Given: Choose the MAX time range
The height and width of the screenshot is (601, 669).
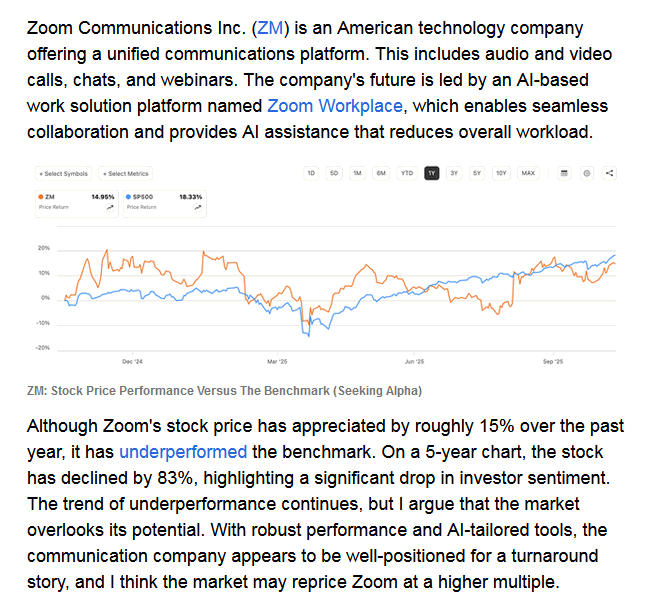Looking at the screenshot, I should pos(528,173).
